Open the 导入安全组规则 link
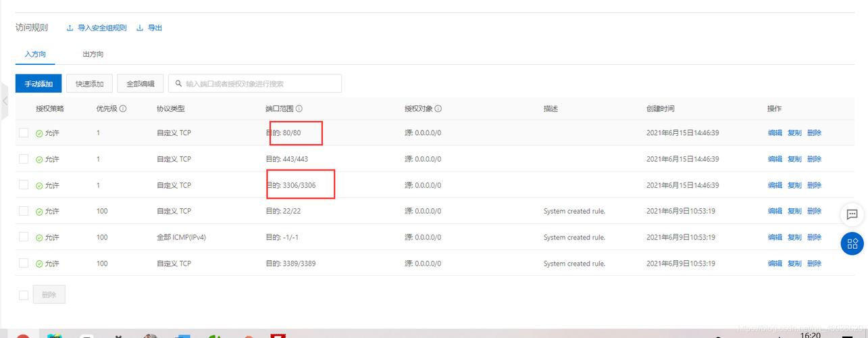Image resolution: width=868 pixels, height=338 pixels. [102, 28]
